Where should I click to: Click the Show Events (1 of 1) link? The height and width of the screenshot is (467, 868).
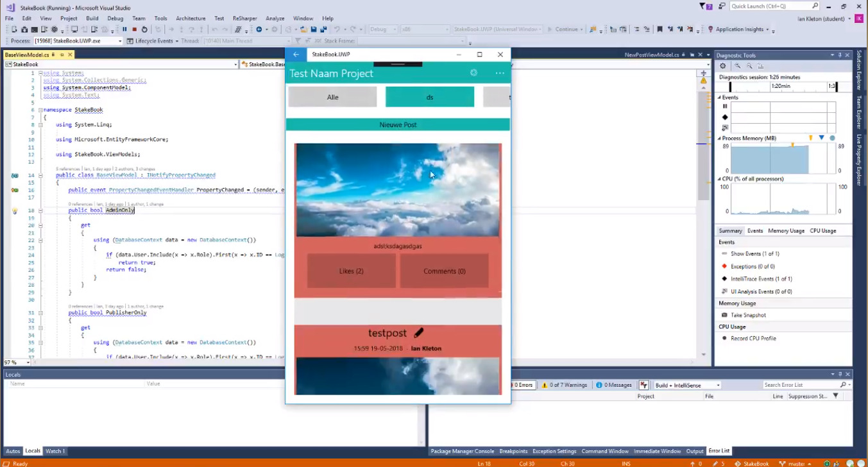tap(756, 254)
